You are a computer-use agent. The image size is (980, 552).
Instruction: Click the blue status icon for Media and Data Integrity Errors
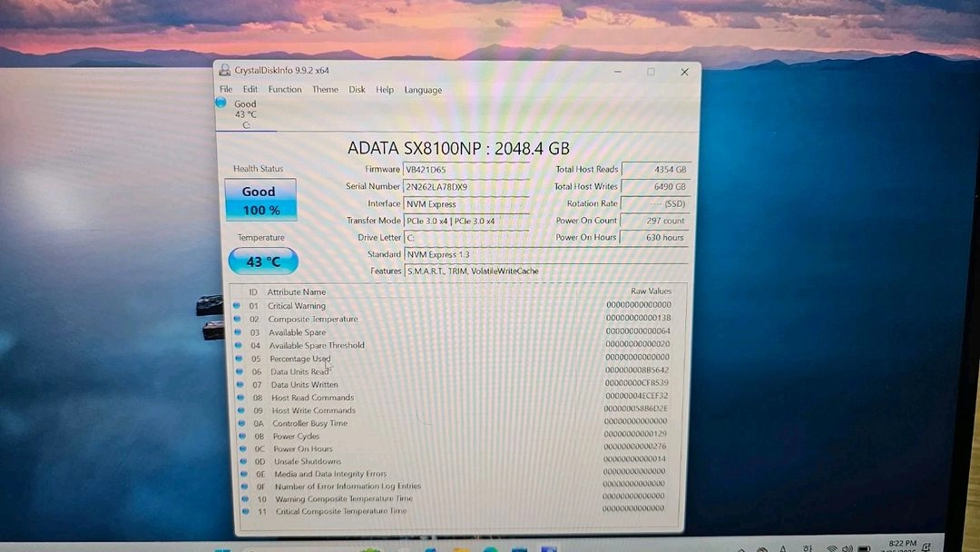(x=244, y=474)
